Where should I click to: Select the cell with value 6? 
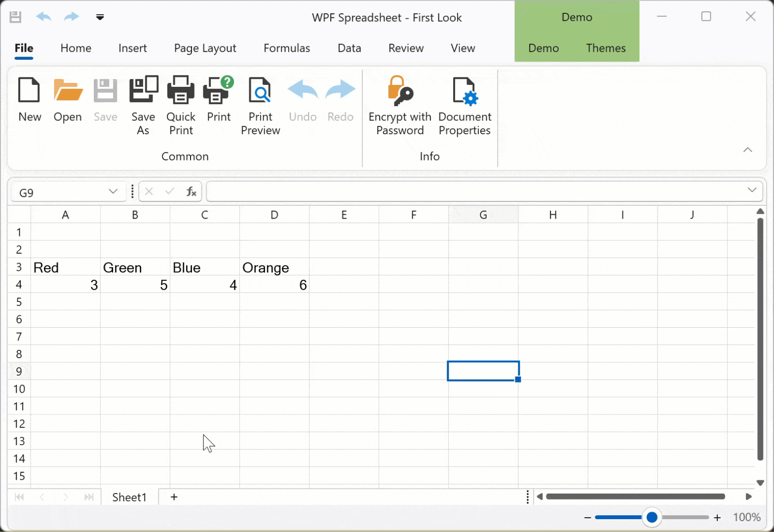click(274, 284)
